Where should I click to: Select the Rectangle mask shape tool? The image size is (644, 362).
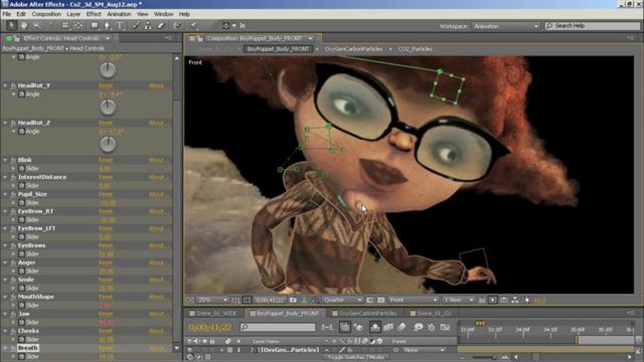pos(94,26)
